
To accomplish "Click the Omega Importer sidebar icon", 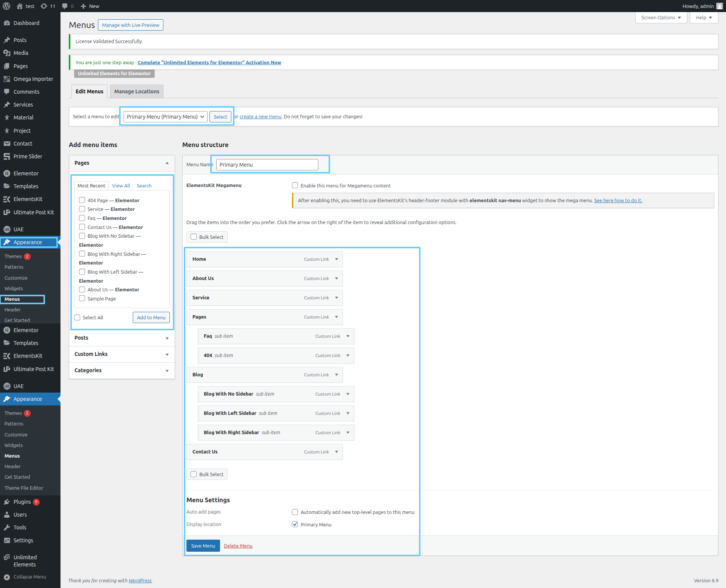I will [7, 79].
